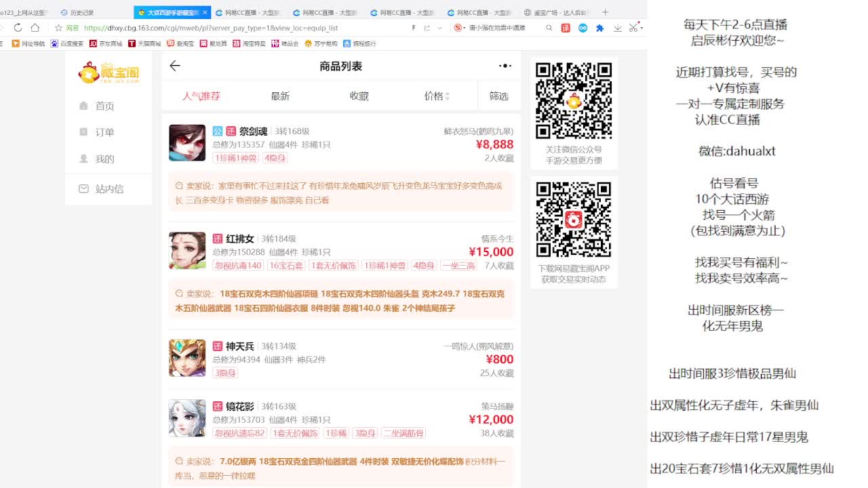Open the 祭剑魂 character avatar

pyautogui.click(x=187, y=142)
